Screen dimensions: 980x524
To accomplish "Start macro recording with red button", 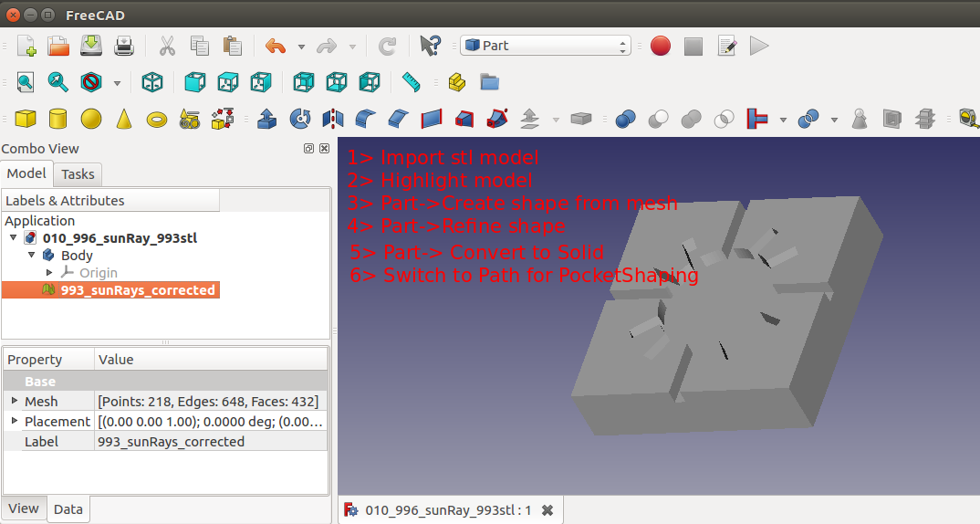I will click(661, 46).
